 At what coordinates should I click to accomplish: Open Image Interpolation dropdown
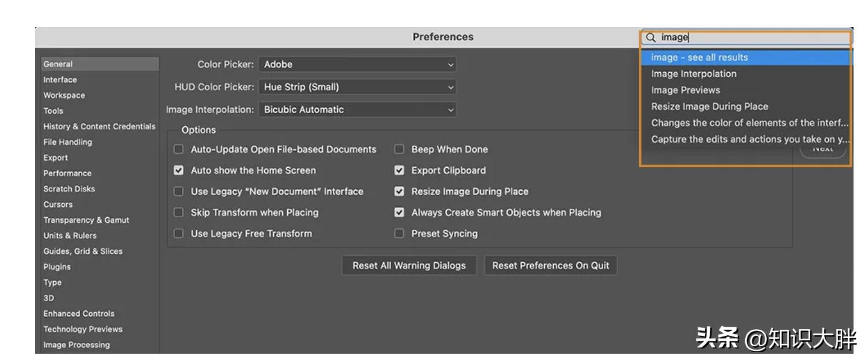pyautogui.click(x=358, y=110)
